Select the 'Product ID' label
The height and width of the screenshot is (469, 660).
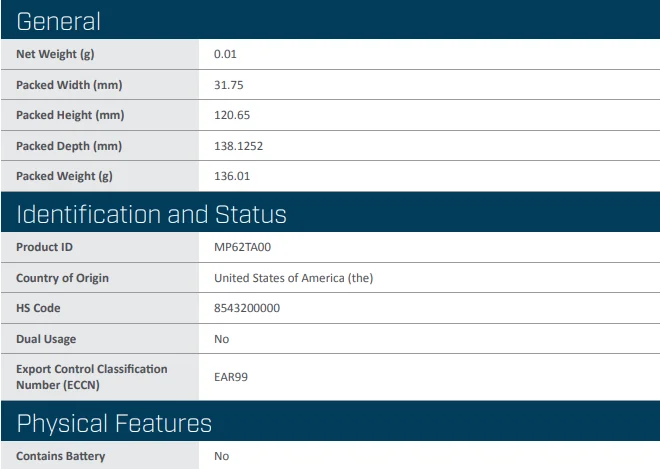pyautogui.click(x=44, y=247)
